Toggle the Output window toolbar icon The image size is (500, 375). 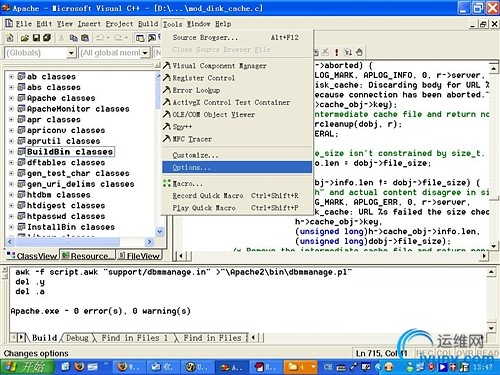pos(152,38)
